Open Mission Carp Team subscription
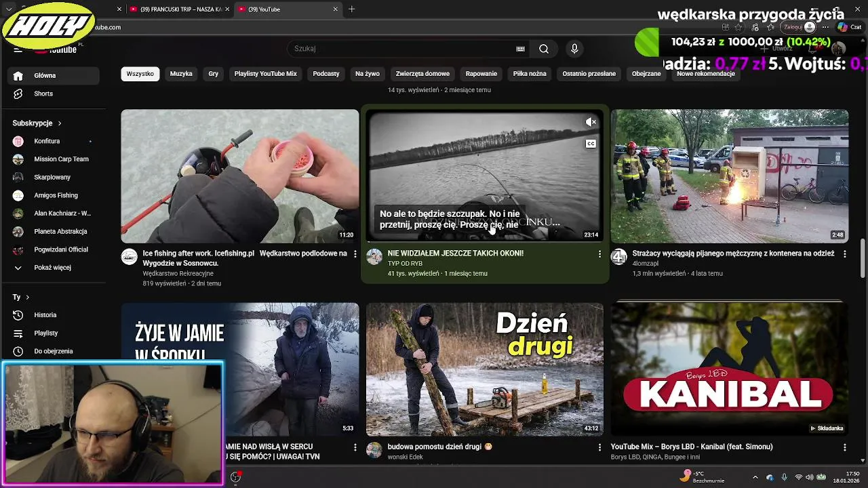This screenshot has height=488, width=868. click(54, 159)
